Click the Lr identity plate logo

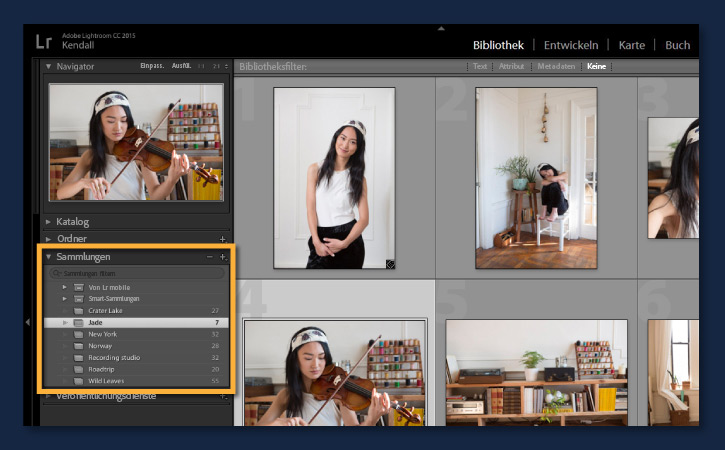tap(43, 42)
